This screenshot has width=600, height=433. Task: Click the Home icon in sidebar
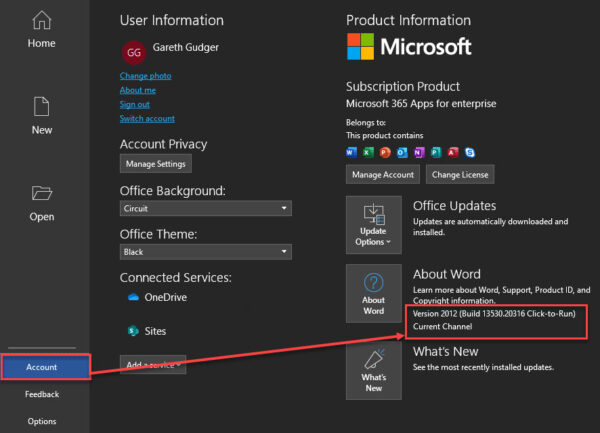(x=41, y=20)
